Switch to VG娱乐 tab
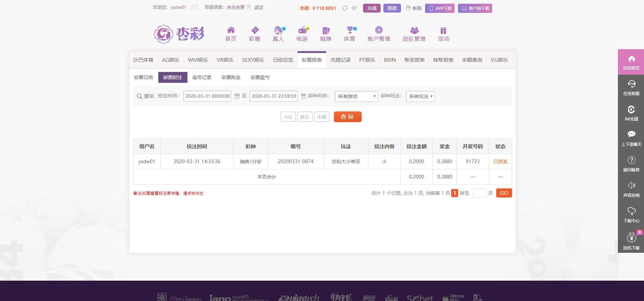The height and width of the screenshot is (301, 644). coord(499,60)
